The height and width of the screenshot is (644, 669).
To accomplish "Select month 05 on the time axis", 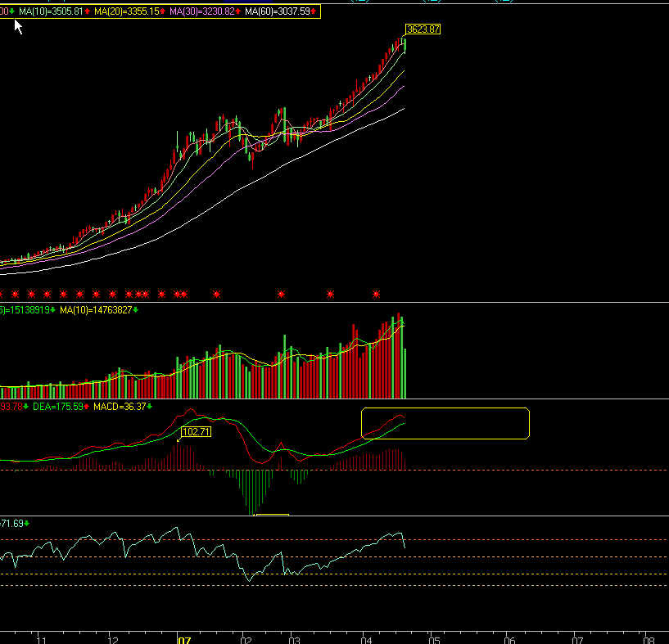I will pyautogui.click(x=434, y=640).
